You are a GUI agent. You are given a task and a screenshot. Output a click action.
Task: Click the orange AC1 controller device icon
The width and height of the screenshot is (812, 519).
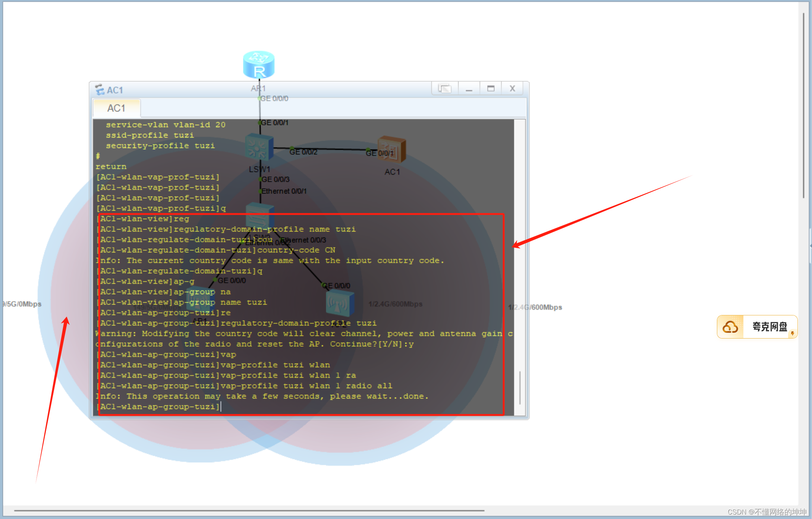(x=391, y=150)
